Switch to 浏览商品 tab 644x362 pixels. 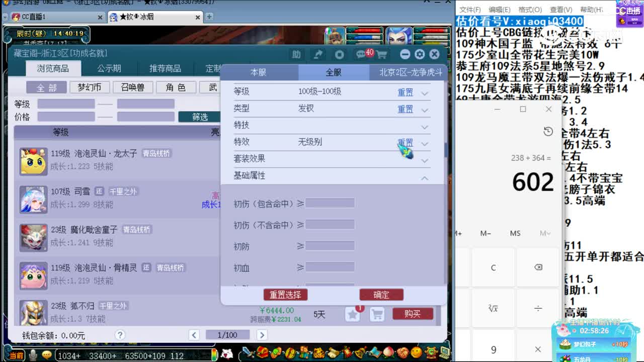click(x=53, y=68)
